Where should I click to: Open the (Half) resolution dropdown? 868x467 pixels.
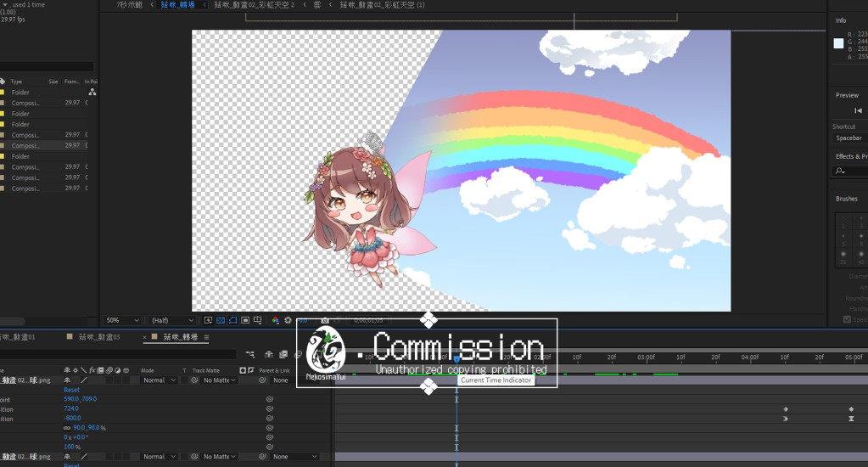point(171,320)
